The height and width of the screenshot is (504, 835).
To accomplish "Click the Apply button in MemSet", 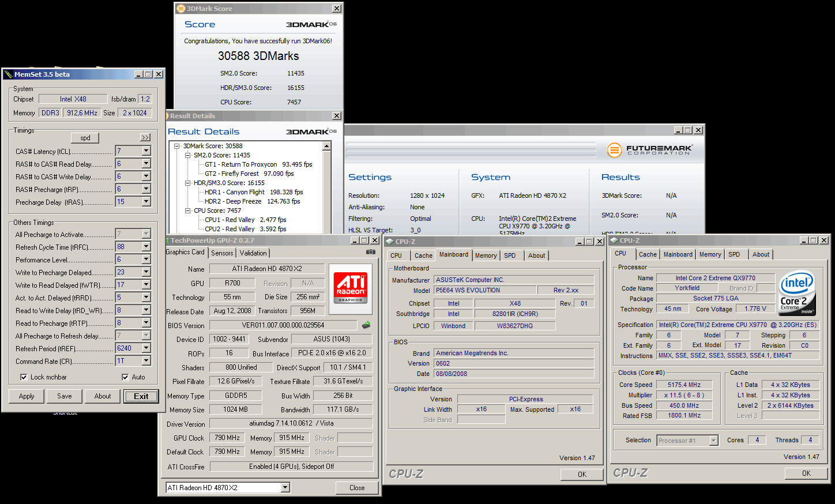I will tap(27, 396).
